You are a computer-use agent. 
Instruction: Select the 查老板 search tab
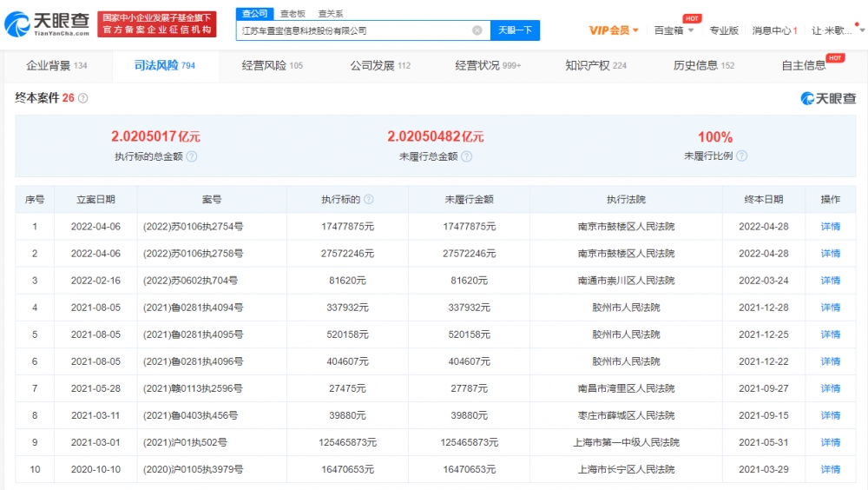(x=293, y=13)
